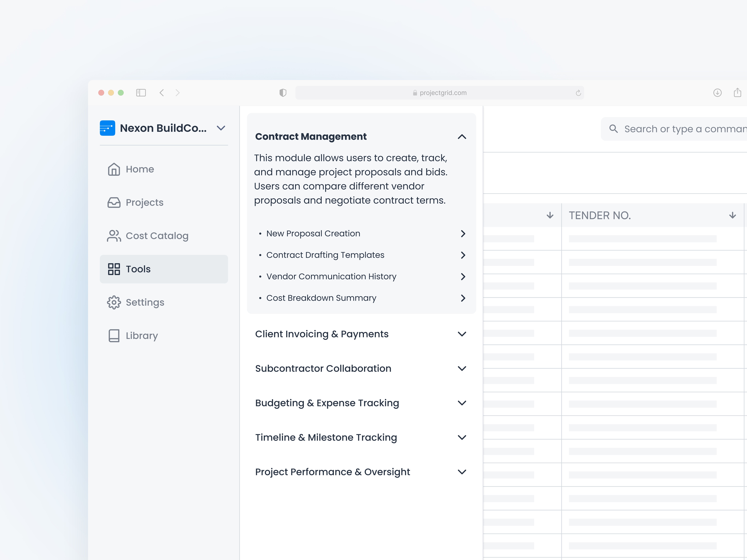This screenshot has width=747, height=560.
Task: Click the Tools grid icon
Action: (x=114, y=269)
